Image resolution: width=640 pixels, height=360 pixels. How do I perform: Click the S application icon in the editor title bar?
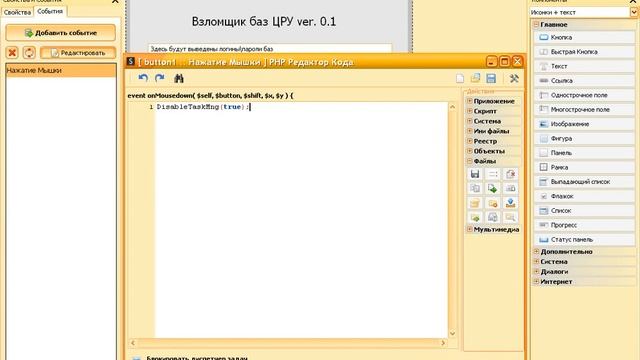pyautogui.click(x=131, y=62)
